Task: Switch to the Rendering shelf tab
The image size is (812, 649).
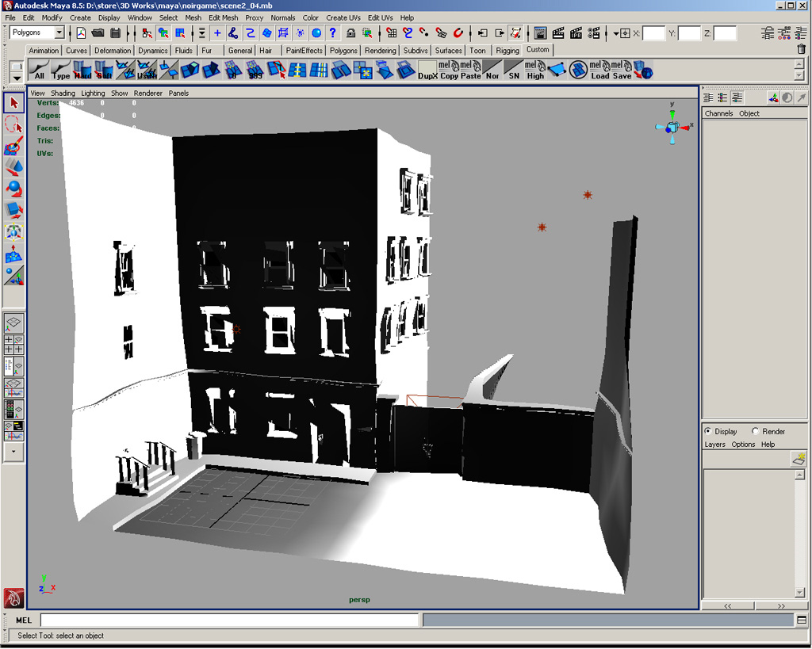Action: [x=380, y=50]
